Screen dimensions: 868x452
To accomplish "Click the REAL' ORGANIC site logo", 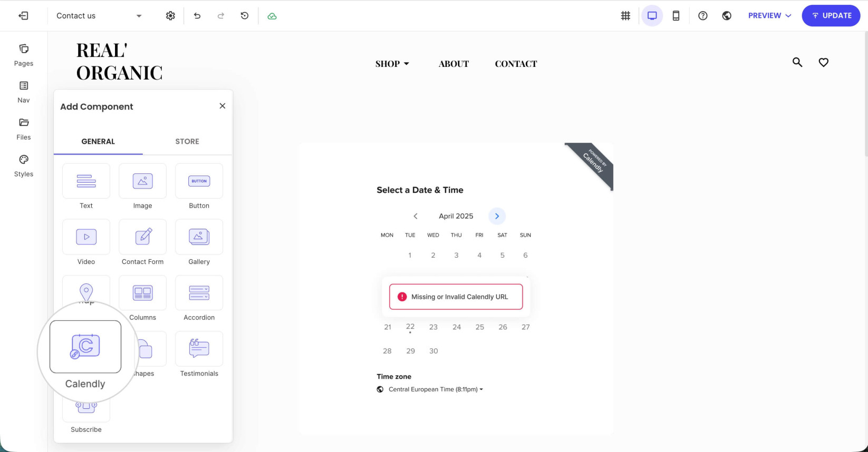I will (x=119, y=62).
